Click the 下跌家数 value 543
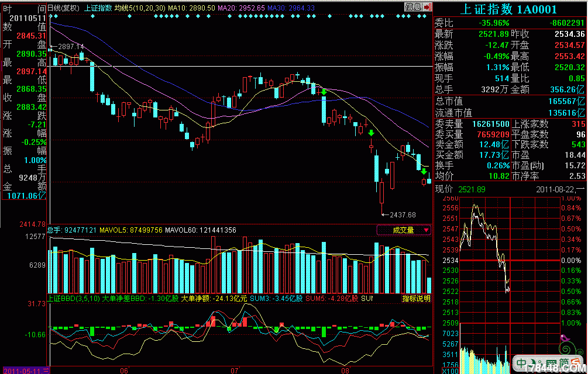 [578, 144]
